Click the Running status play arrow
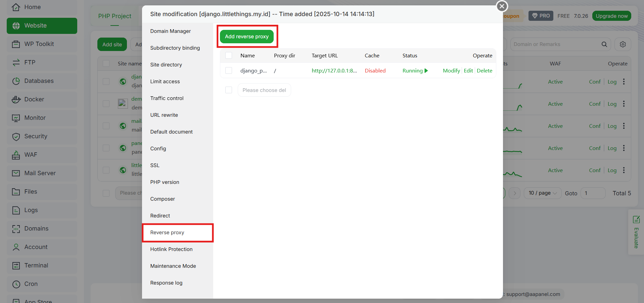This screenshot has width=644, height=303. tap(426, 71)
